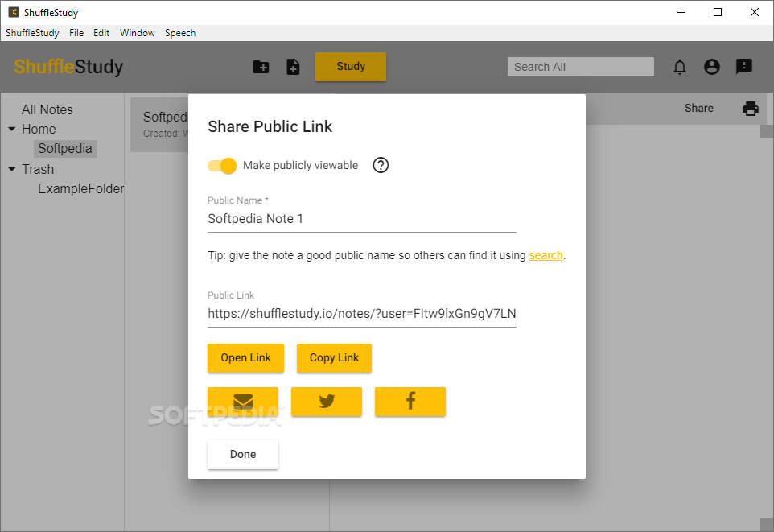Maximize the ShuffleStudy window
Viewport: 774px width, 532px height.
pyautogui.click(x=718, y=12)
